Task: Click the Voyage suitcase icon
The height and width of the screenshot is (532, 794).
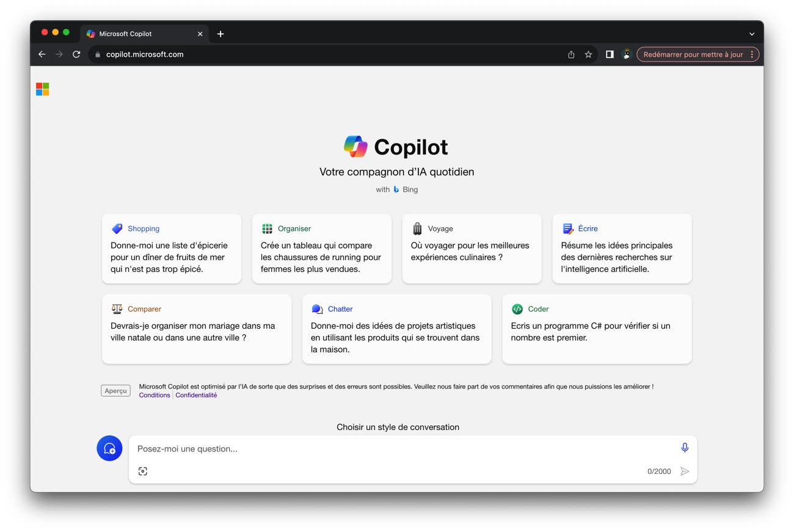Action: pos(417,228)
